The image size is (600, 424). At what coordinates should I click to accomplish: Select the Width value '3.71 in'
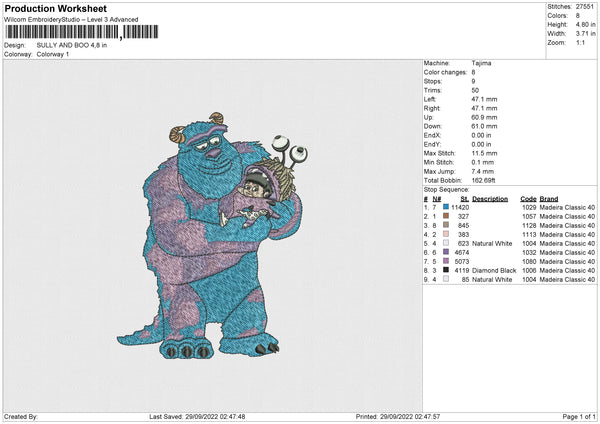click(x=585, y=34)
